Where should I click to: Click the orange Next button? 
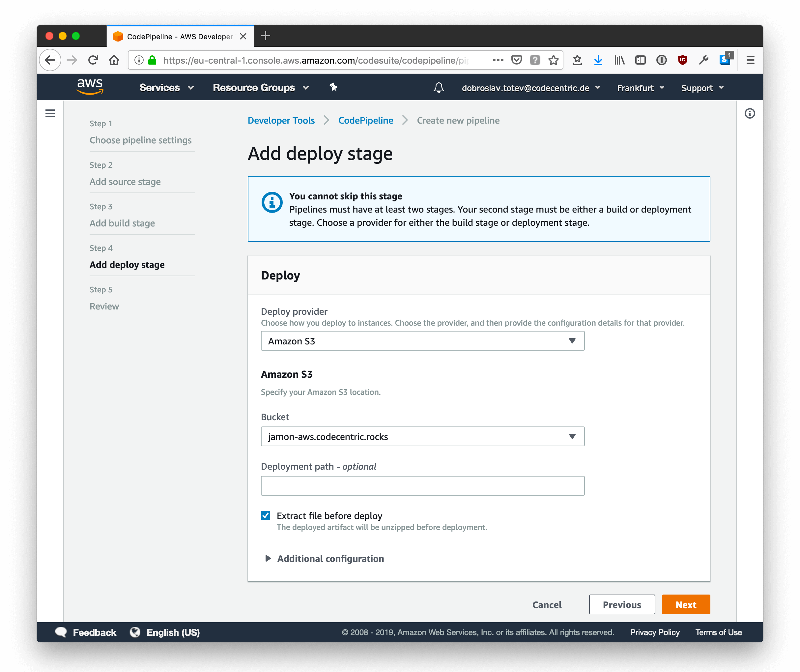685,604
